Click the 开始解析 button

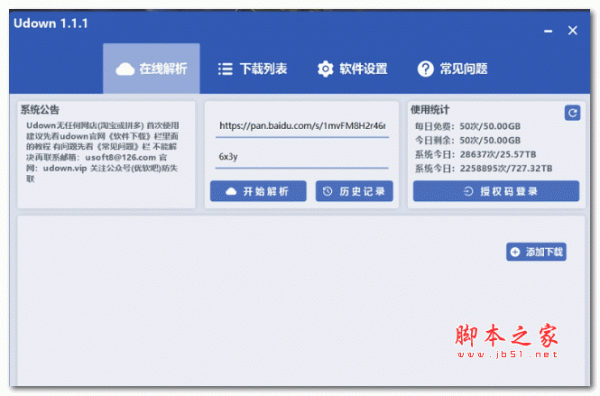258,191
